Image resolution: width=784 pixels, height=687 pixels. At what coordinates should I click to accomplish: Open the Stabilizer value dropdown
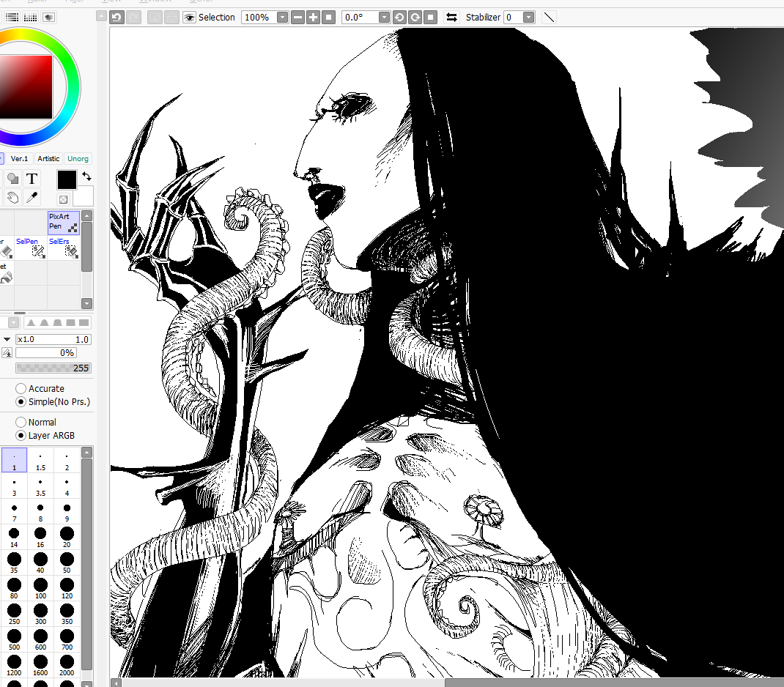(x=528, y=17)
